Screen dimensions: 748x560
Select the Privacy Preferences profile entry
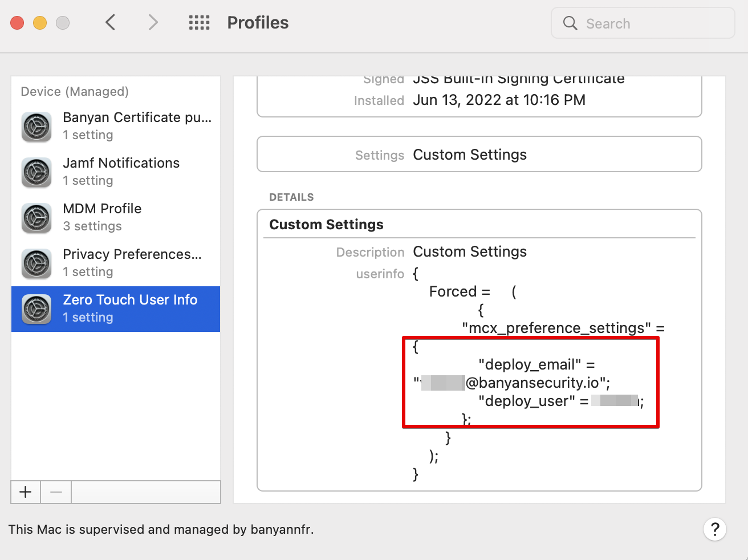tap(132, 263)
